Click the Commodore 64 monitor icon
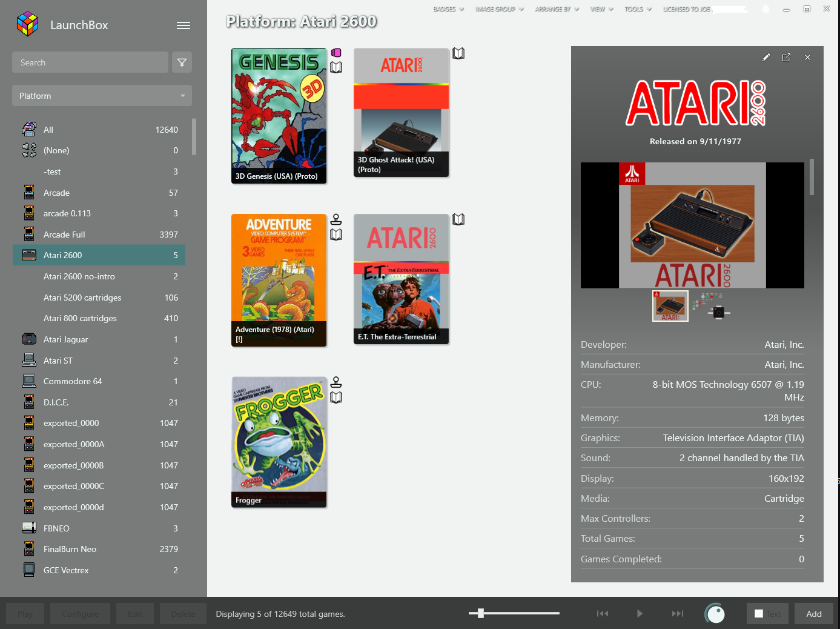Image resolution: width=840 pixels, height=629 pixels. [29, 381]
